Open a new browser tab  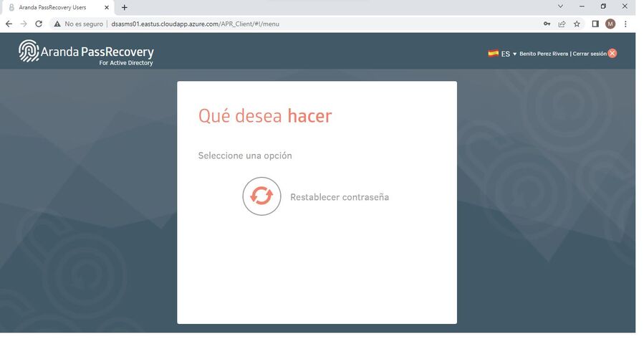(x=125, y=7)
